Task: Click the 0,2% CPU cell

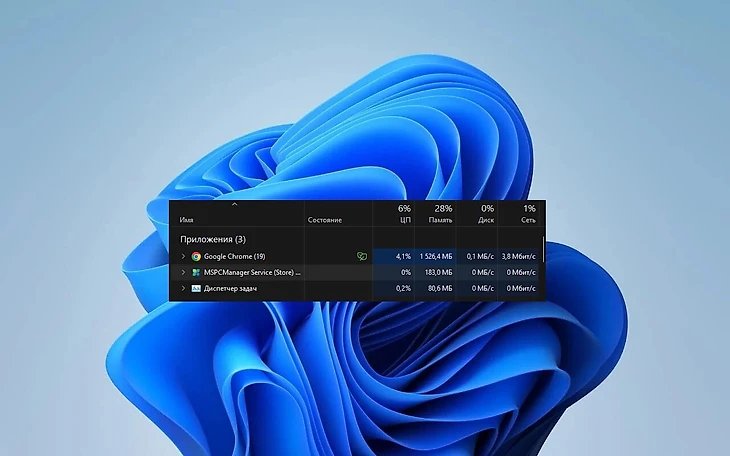Action: tap(393, 288)
